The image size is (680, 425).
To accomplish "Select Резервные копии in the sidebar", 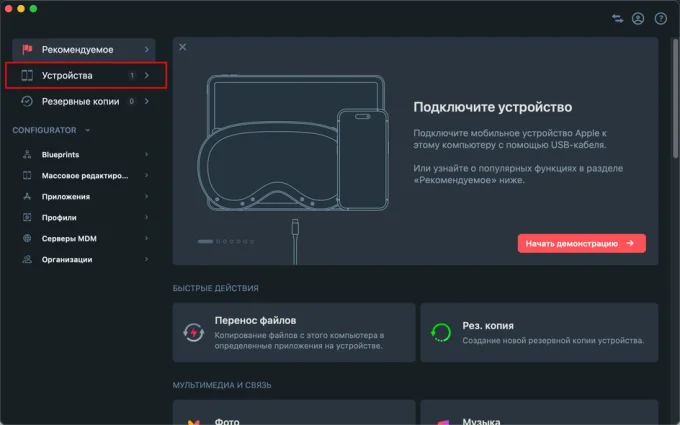I will [x=84, y=101].
